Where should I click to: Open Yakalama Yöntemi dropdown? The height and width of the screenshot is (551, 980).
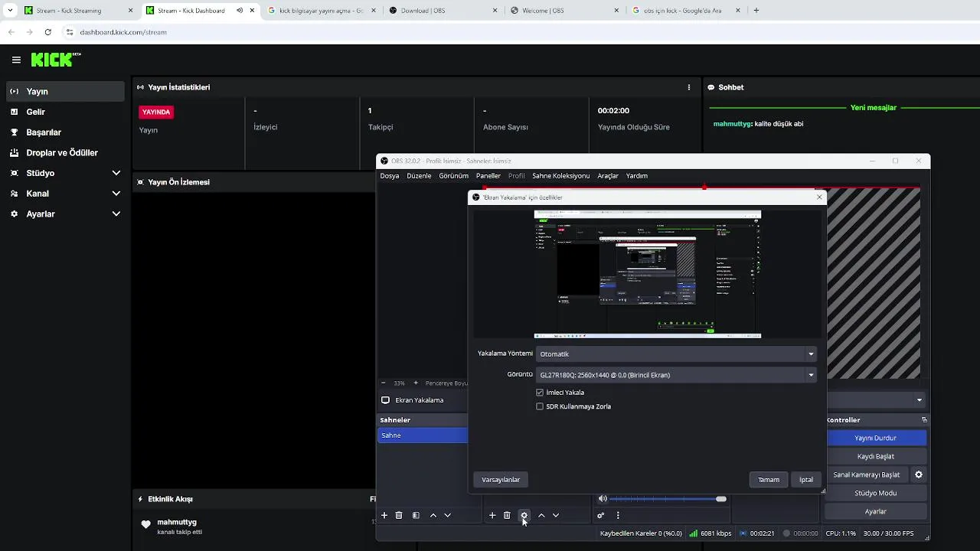pyautogui.click(x=676, y=354)
